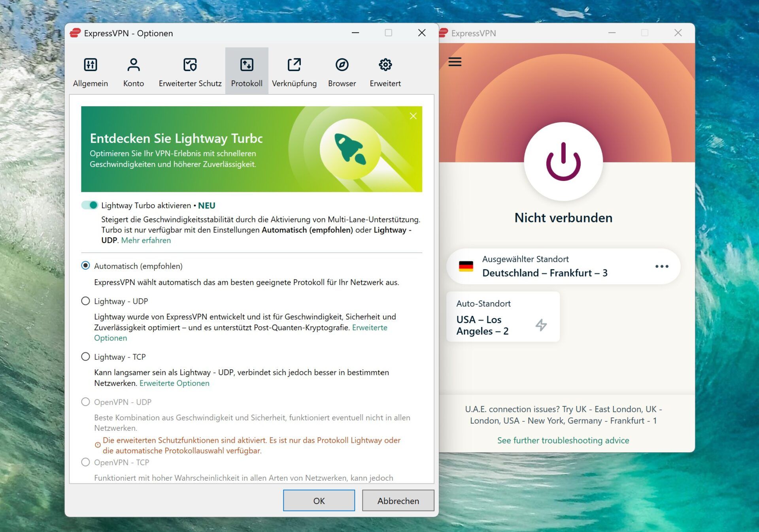Cancel with the Abbrechen button

tap(398, 500)
